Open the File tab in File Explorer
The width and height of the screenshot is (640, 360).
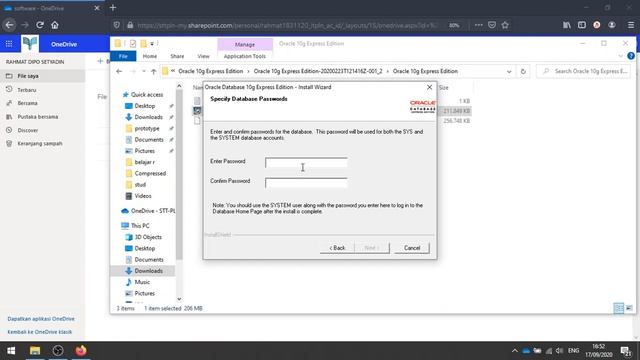123,56
